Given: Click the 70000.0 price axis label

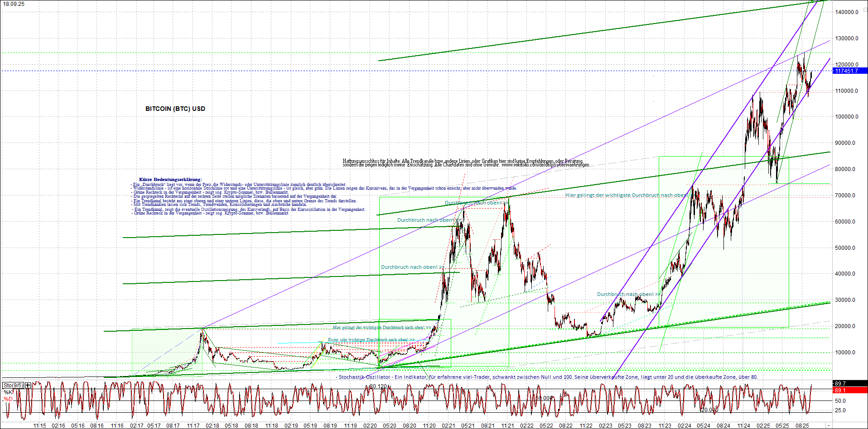Looking at the screenshot, I should pyautogui.click(x=845, y=195).
